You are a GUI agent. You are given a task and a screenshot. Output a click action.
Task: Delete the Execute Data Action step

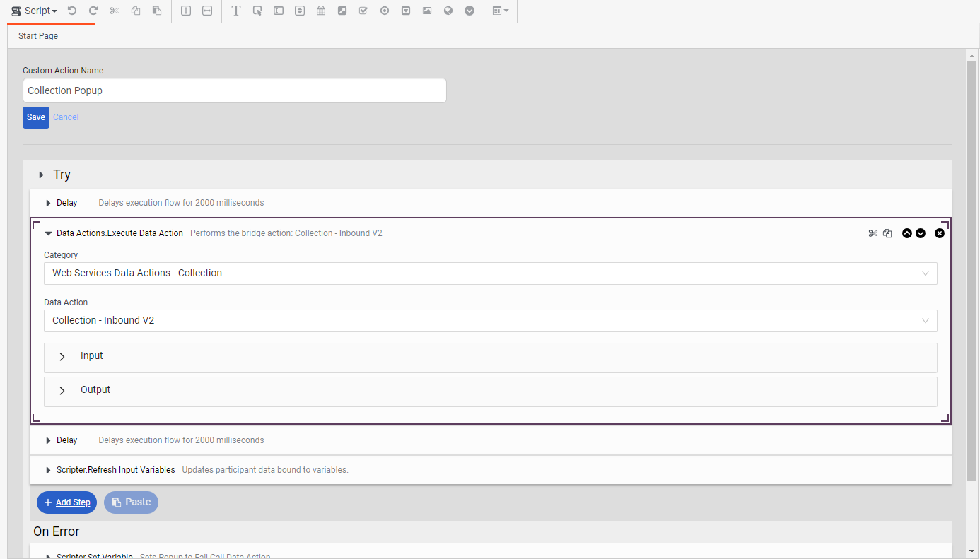coord(940,233)
